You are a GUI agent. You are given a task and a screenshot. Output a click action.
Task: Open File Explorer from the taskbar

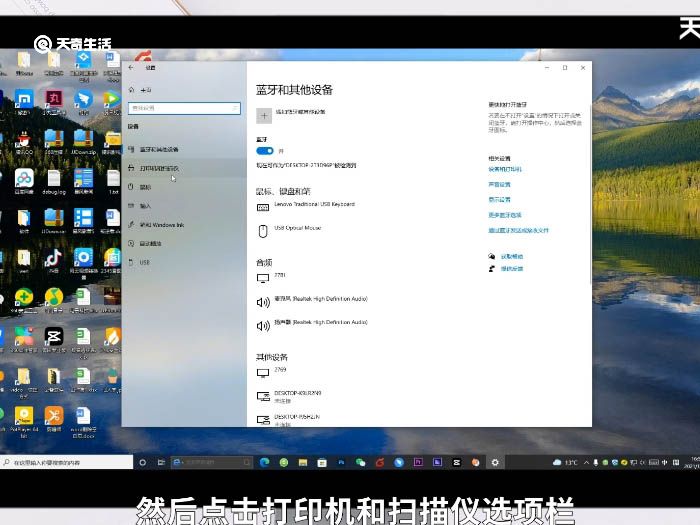click(303, 462)
